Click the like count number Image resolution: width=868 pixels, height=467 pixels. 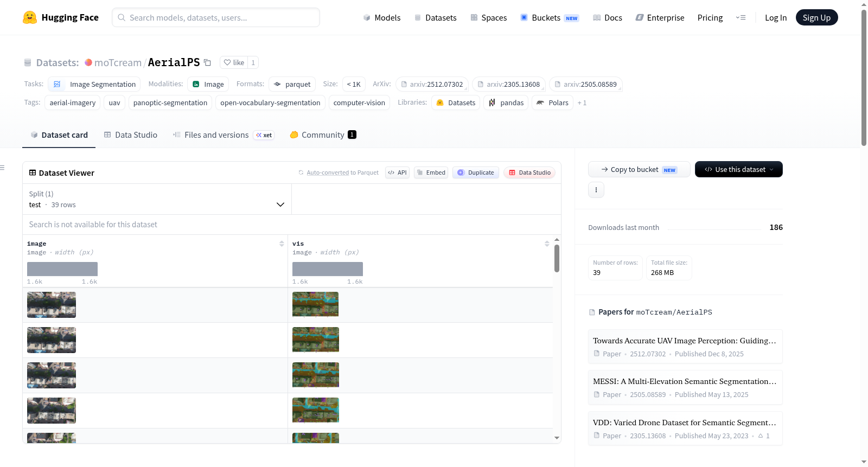(253, 62)
